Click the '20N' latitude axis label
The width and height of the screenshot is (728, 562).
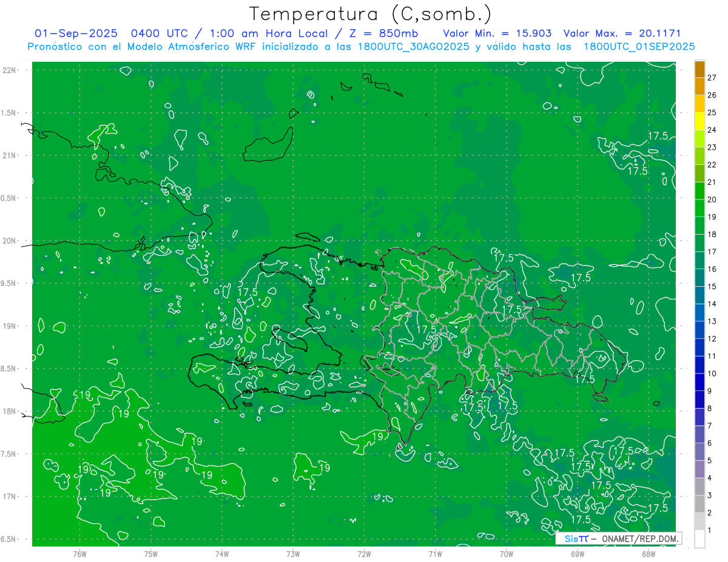coord(10,241)
